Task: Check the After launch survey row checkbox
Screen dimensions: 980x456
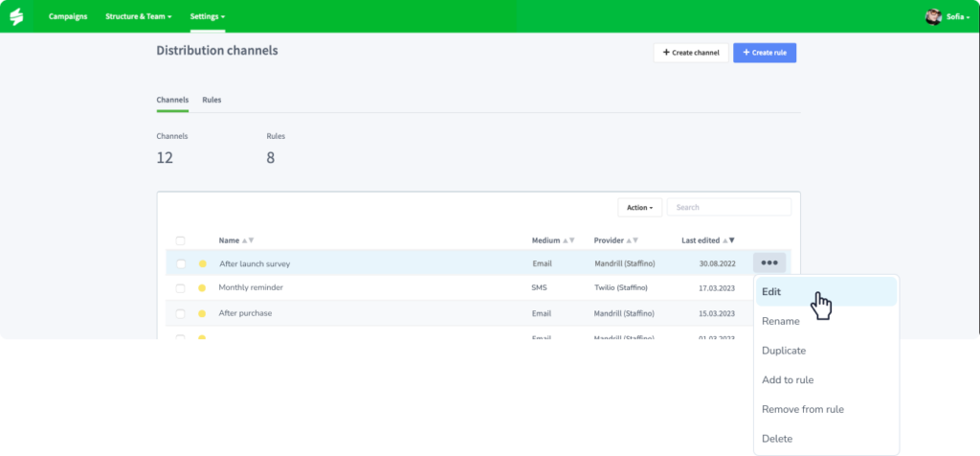Action: [181, 264]
